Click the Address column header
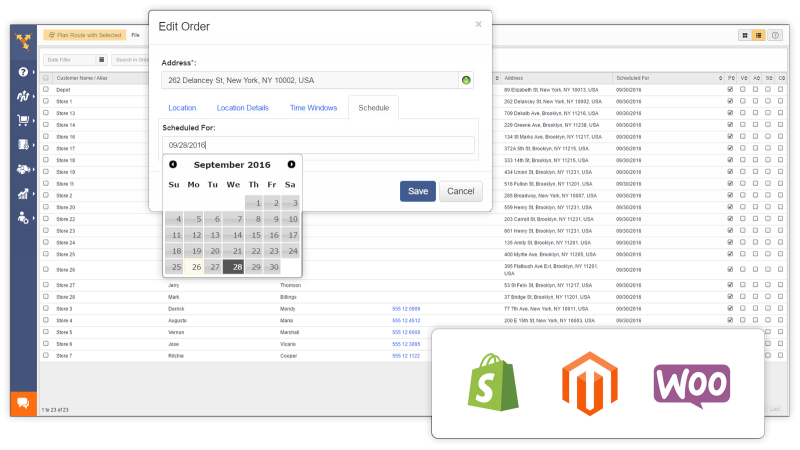 click(x=514, y=78)
